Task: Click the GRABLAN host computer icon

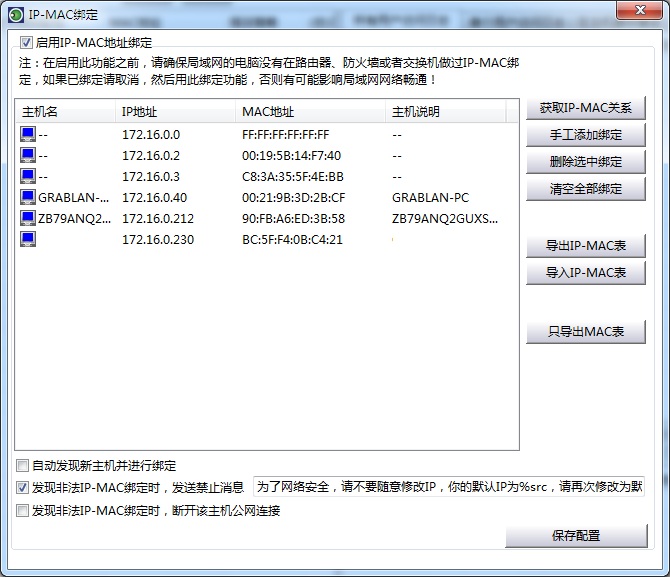Action: point(28,197)
